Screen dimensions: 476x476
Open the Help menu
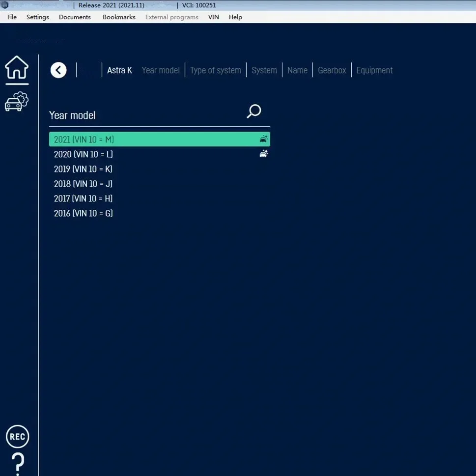tap(235, 17)
